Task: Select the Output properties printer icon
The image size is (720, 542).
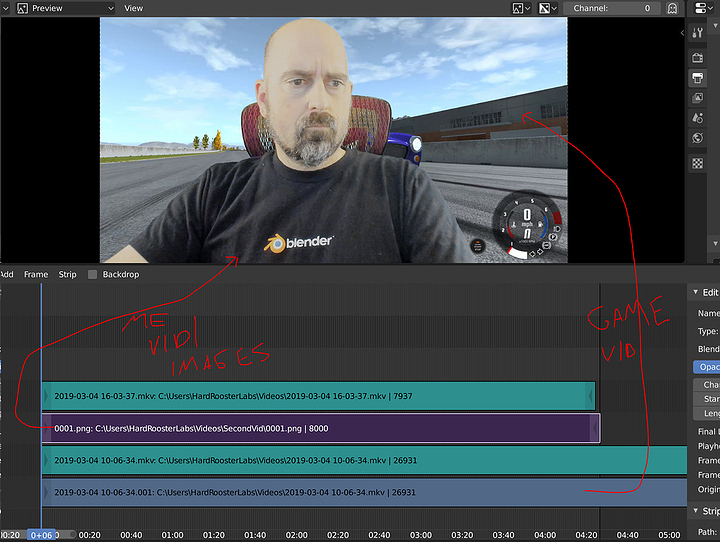Action: pos(698,77)
